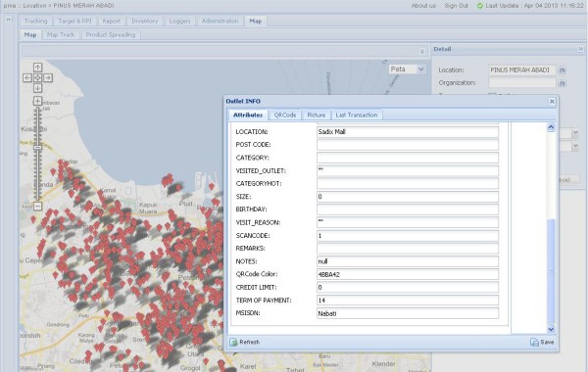
Task: Click the CREDIT LIMIT input field
Action: pos(408,288)
